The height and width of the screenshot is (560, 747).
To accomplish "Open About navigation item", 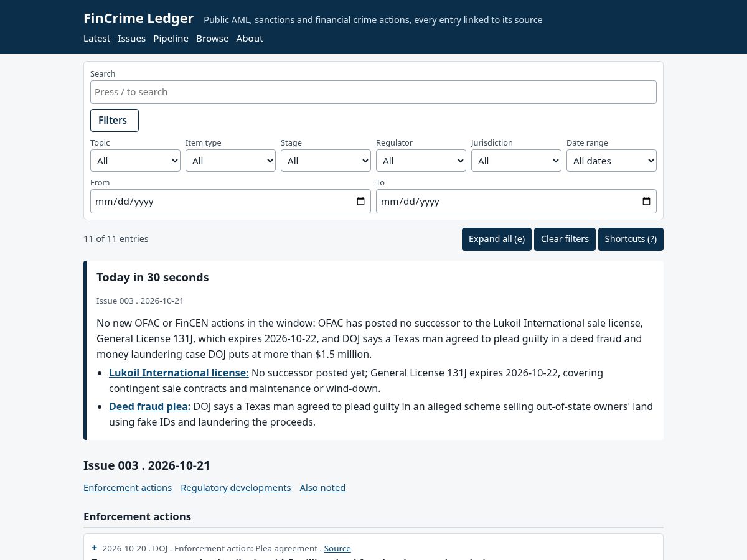I will (x=250, y=39).
